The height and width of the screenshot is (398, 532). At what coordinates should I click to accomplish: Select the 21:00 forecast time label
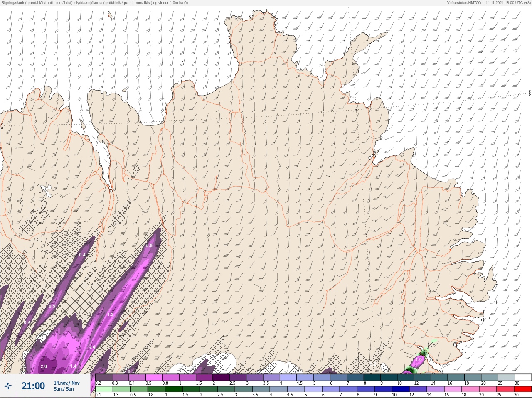33,386
